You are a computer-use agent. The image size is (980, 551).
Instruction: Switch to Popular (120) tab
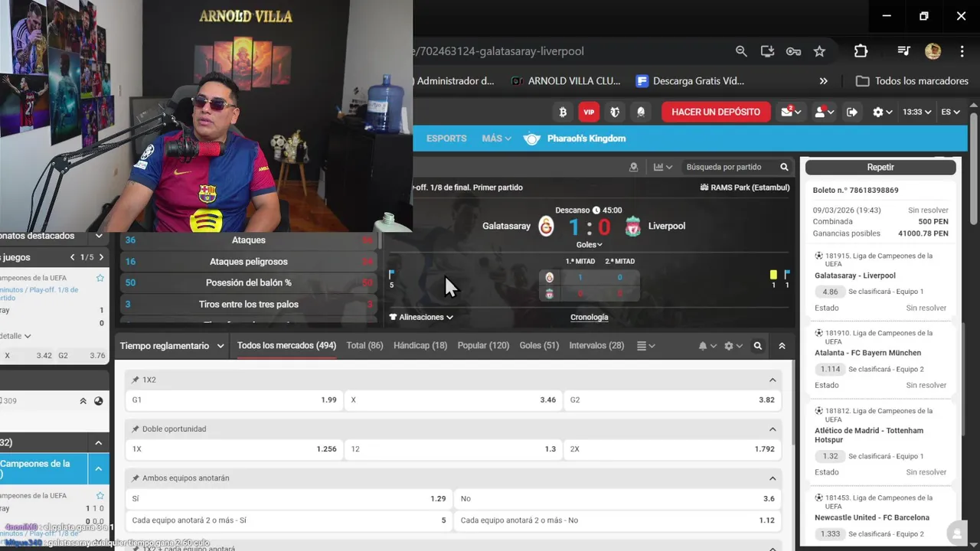(483, 346)
